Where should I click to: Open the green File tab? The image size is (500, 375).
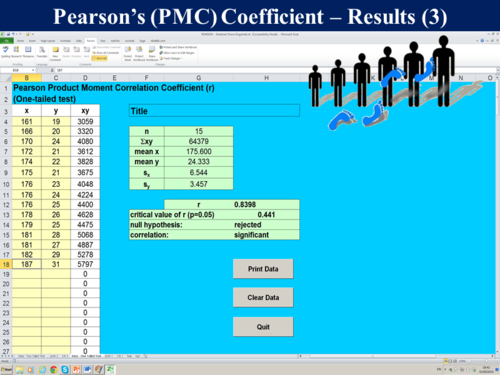(x=7, y=41)
